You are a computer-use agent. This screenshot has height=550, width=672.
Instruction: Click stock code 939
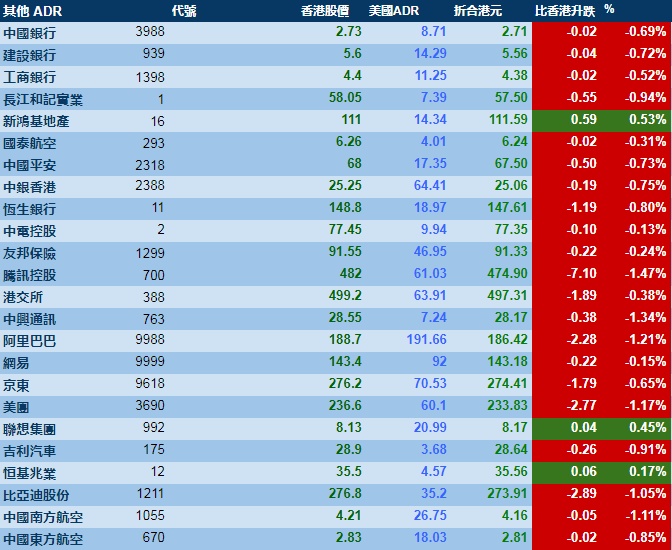click(154, 53)
